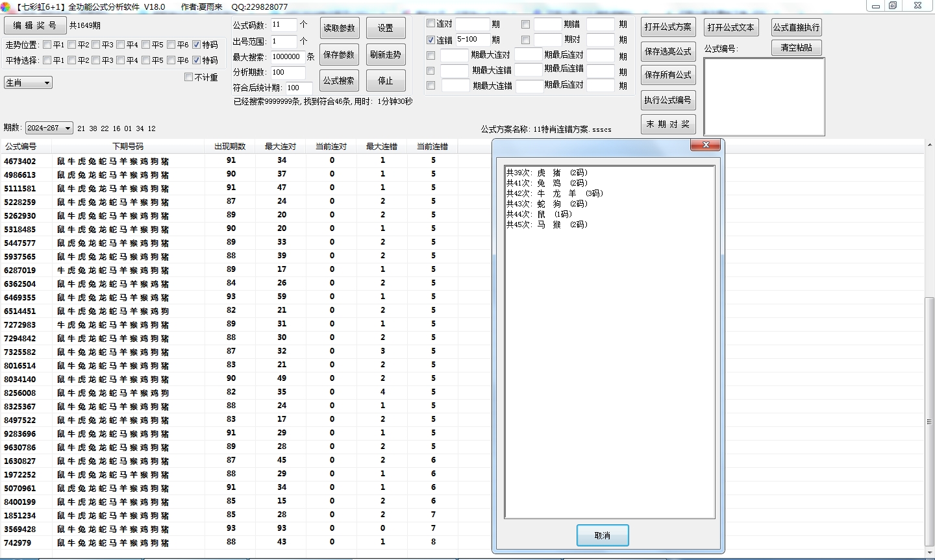Click the 停止 button

386,80
